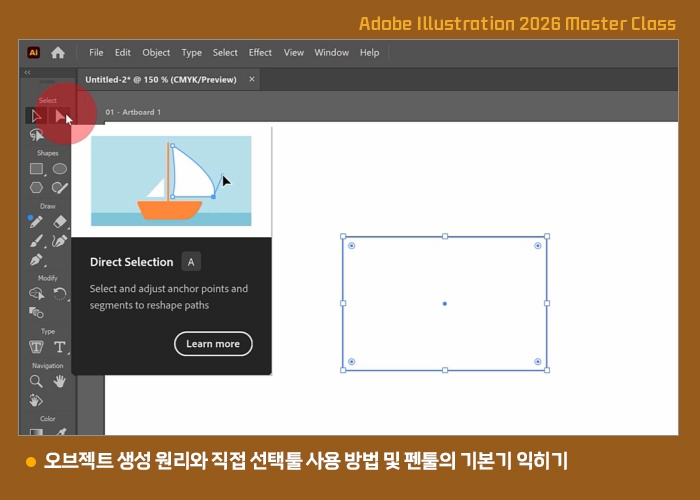Click the top-left corner radius widget
Screen dimensions: 700x500
pyautogui.click(x=352, y=246)
